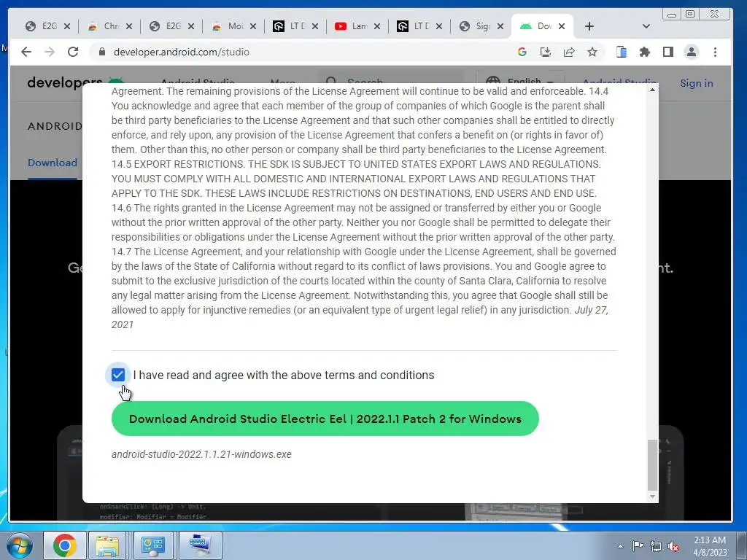Share this page icon

click(x=569, y=52)
